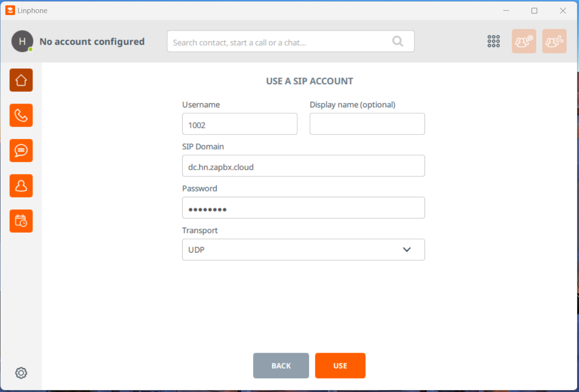This screenshot has height=392, width=579.
Task: Open call history from the phone icon
Action: [x=21, y=115]
